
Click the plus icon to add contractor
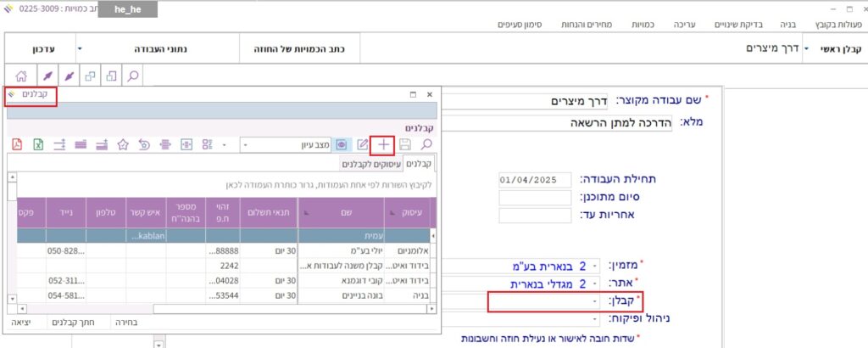[x=382, y=145]
